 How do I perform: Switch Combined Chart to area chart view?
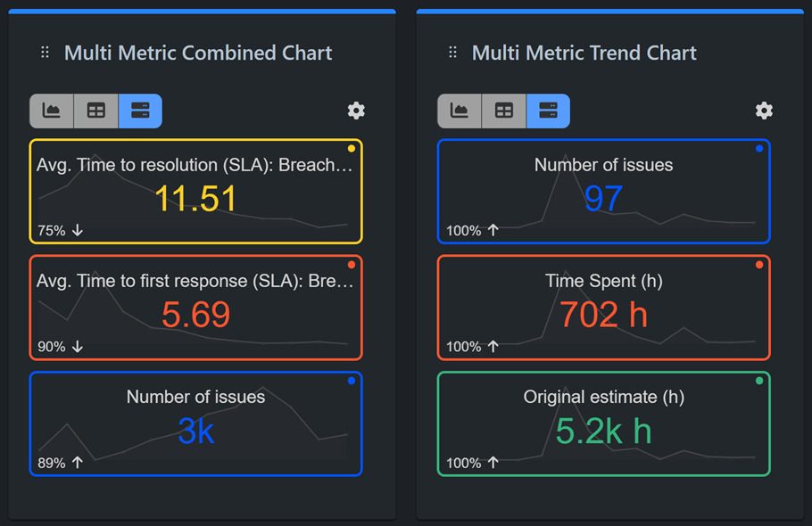coord(52,111)
